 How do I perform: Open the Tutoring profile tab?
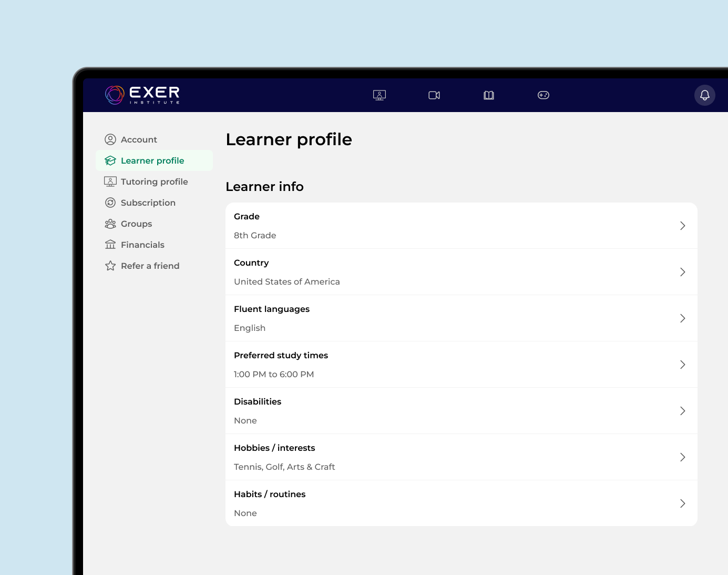click(x=154, y=181)
